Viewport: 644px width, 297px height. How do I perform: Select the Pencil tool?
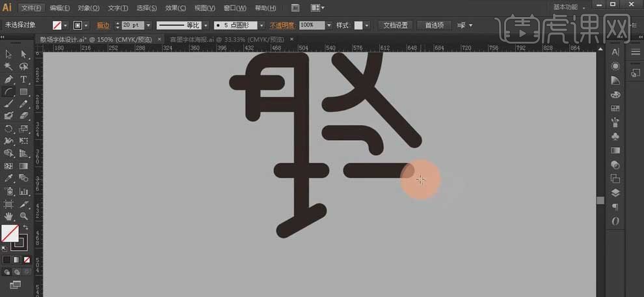tap(23, 104)
